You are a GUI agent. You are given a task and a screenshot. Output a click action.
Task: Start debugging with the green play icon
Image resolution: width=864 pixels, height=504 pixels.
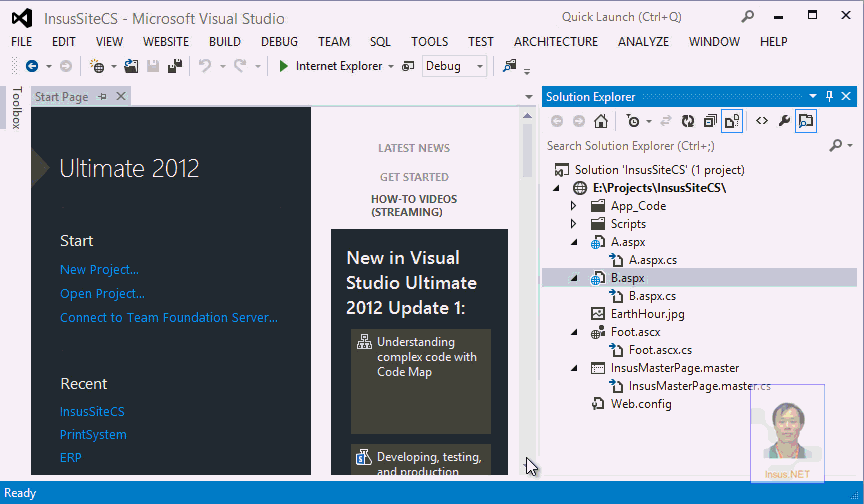click(283, 66)
